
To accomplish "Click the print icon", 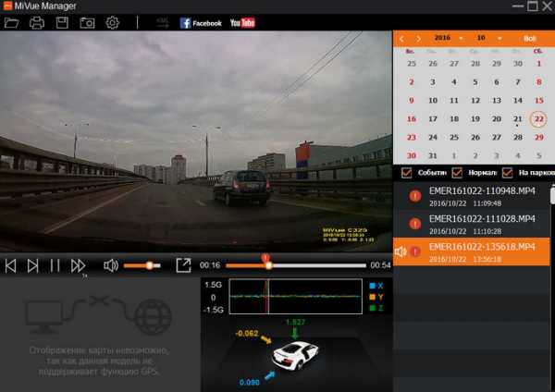I will (37, 22).
